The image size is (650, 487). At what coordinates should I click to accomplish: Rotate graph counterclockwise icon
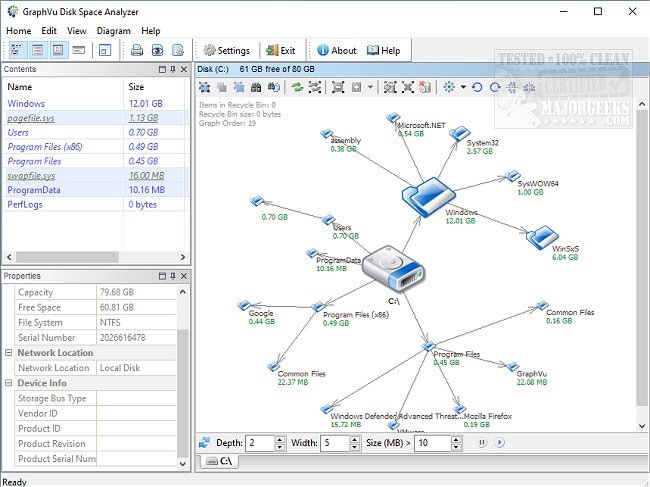tap(477, 87)
